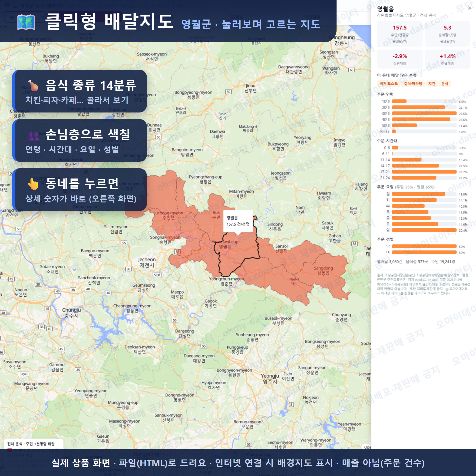Click the Danseong 단성면 map label

point(185,333)
